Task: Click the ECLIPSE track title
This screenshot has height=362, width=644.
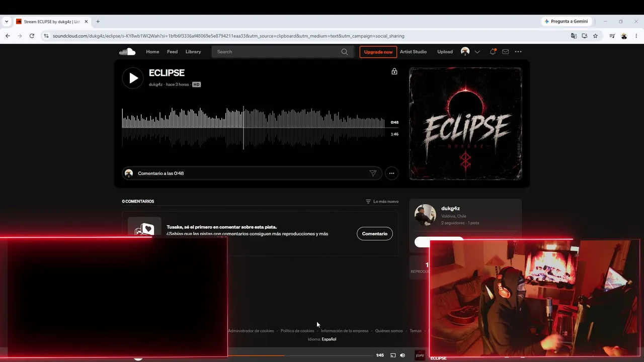Action: click(167, 73)
